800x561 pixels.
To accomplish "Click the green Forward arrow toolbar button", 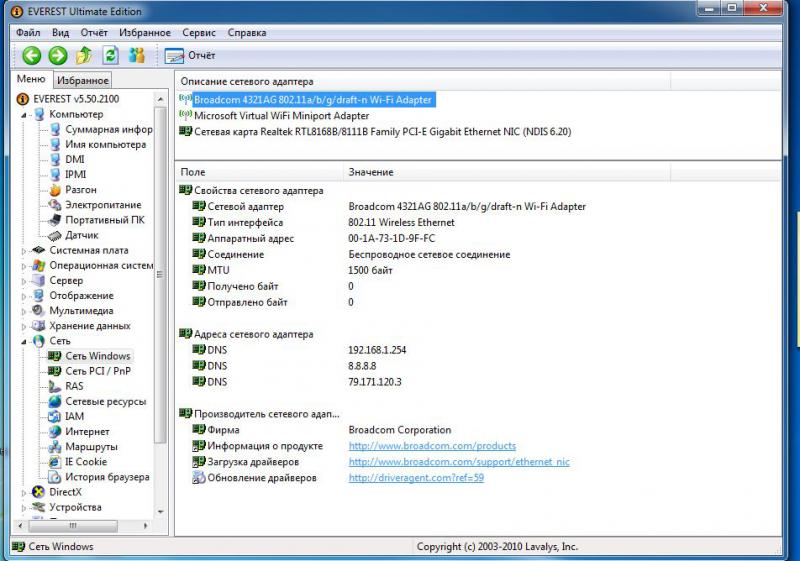I will 58,55.
